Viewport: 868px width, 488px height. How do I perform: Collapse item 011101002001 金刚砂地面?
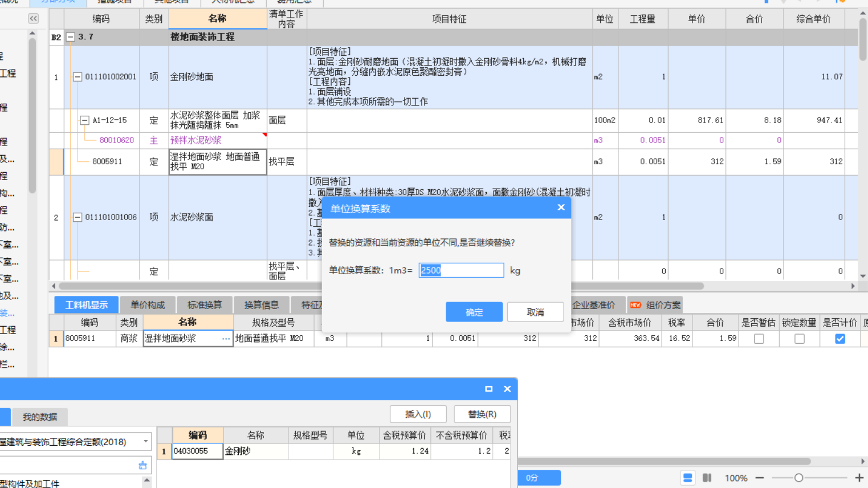point(78,76)
